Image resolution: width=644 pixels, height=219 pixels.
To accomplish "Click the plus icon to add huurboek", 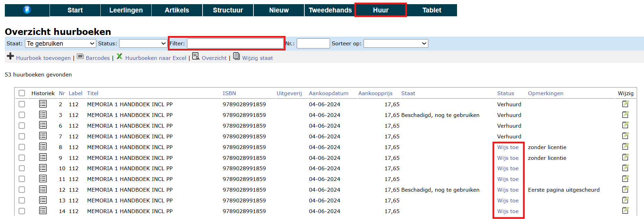I will pos(10,56).
